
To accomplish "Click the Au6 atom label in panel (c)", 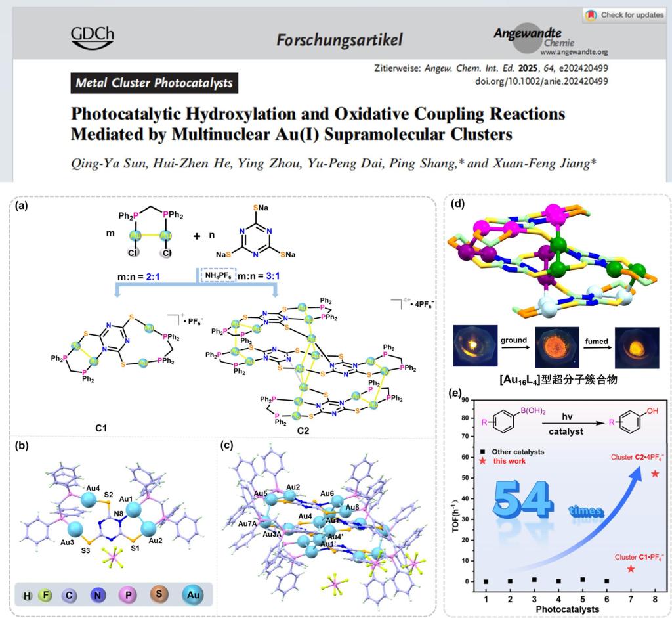I will (x=327, y=493).
